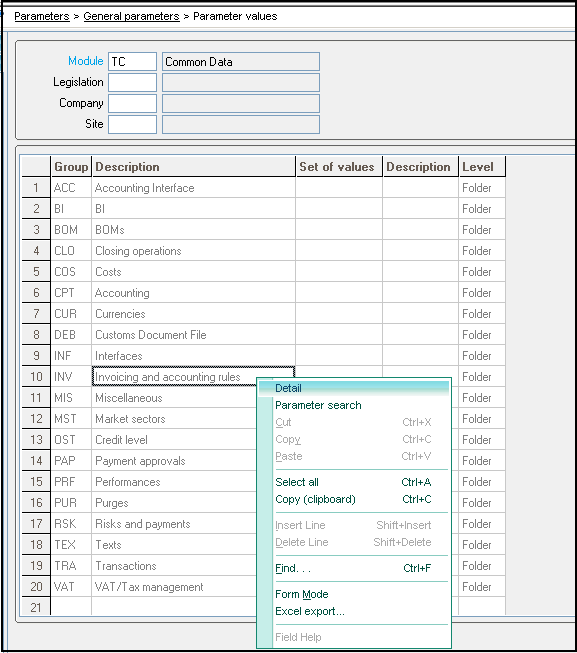577x653 pixels.
Task: Focus the Module code input field
Action: pos(132,62)
